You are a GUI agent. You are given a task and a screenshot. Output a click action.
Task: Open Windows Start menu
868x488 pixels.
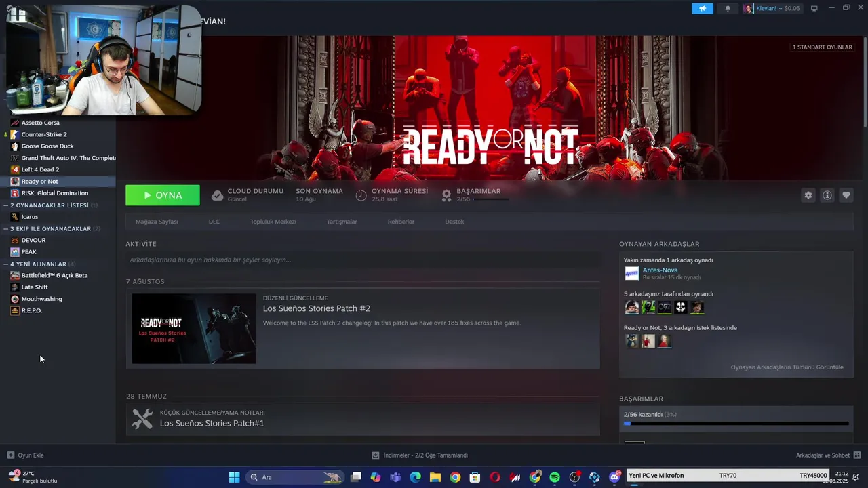tap(234, 477)
